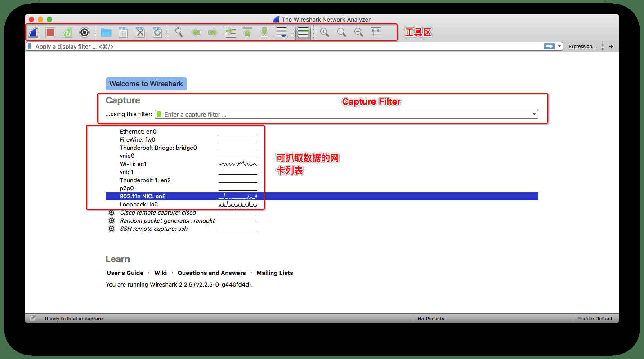Image resolution: width=644 pixels, height=359 pixels.
Task: Start capturing with the shark fin icon
Action: [33, 32]
